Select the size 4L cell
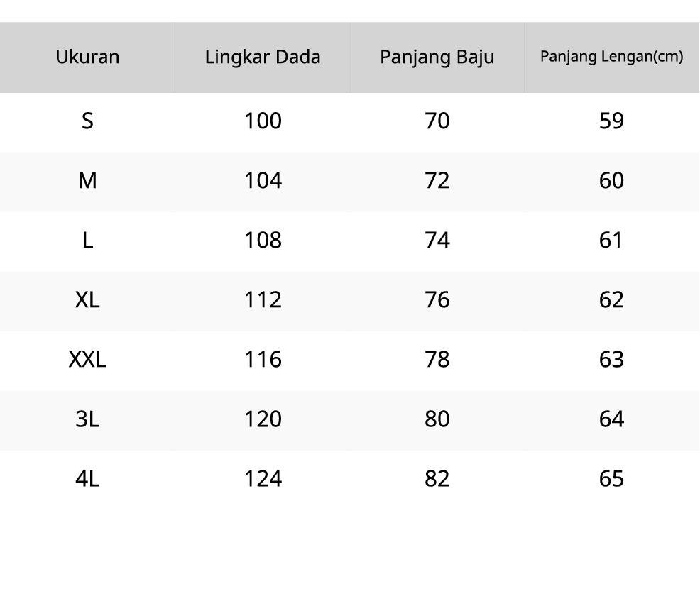Viewport: 700px width, 601px height. (x=87, y=479)
